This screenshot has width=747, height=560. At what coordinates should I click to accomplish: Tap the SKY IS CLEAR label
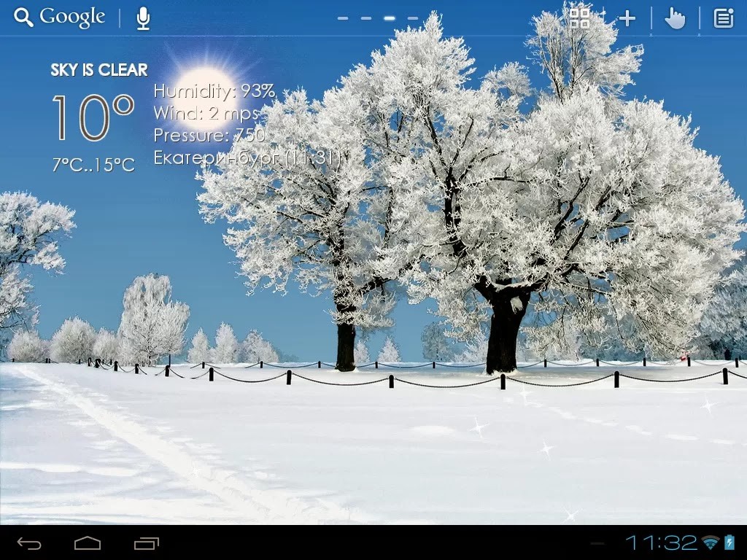point(99,70)
